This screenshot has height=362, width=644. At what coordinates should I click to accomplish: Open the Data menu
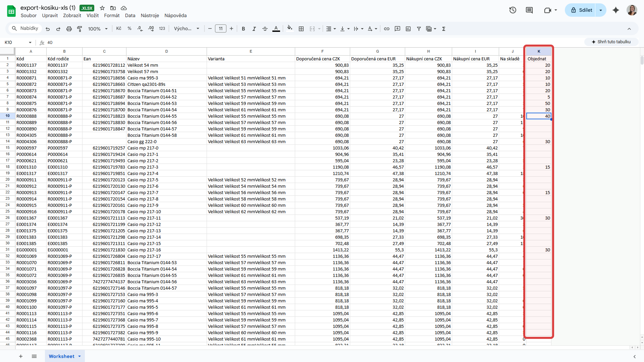pyautogui.click(x=130, y=15)
